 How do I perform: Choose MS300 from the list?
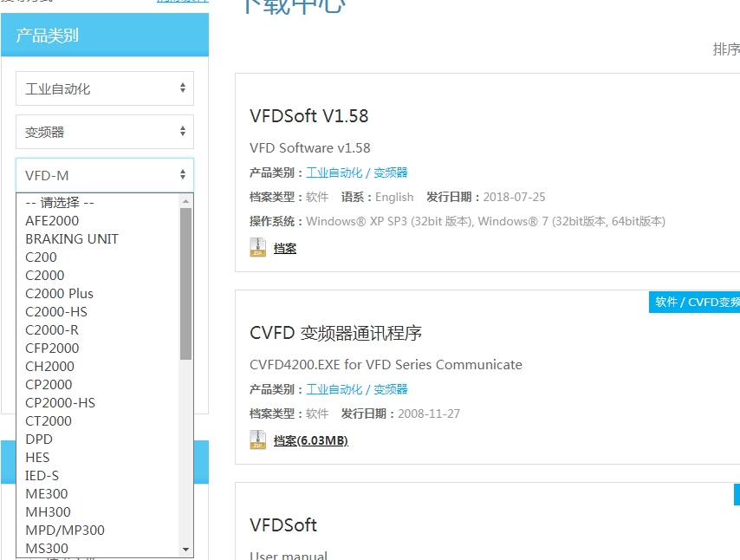click(x=47, y=548)
